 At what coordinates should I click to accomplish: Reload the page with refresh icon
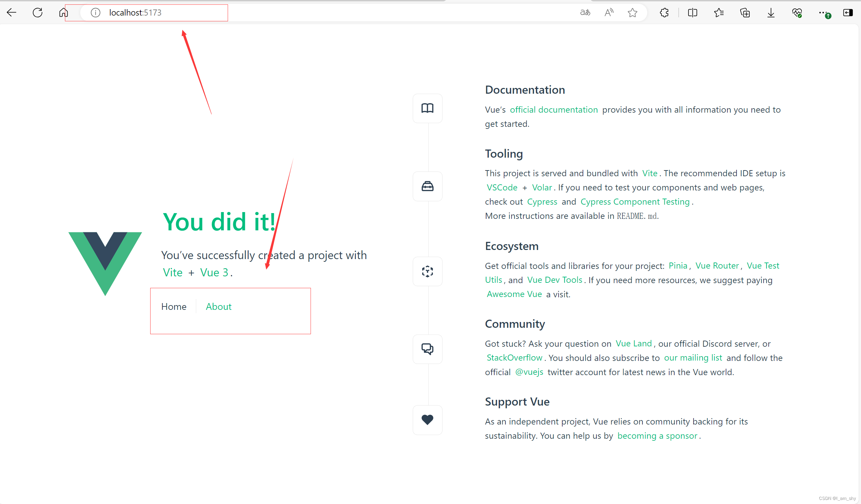[x=38, y=13]
